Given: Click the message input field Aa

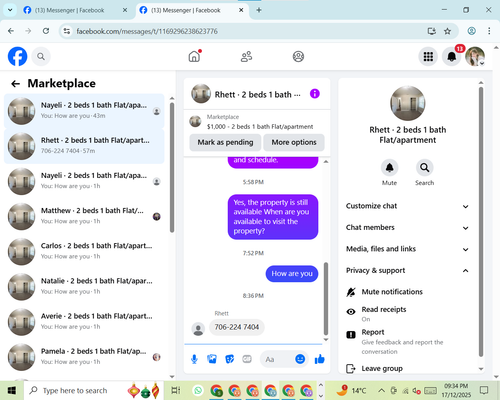Looking at the screenshot, I should point(278,359).
